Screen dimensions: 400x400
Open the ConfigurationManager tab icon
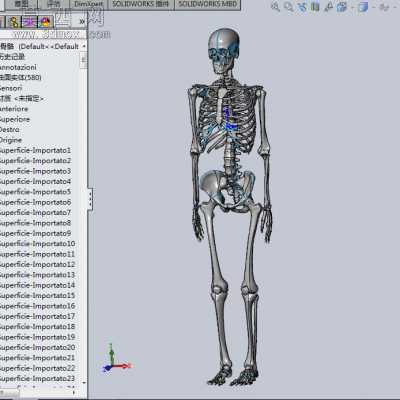(14, 22)
